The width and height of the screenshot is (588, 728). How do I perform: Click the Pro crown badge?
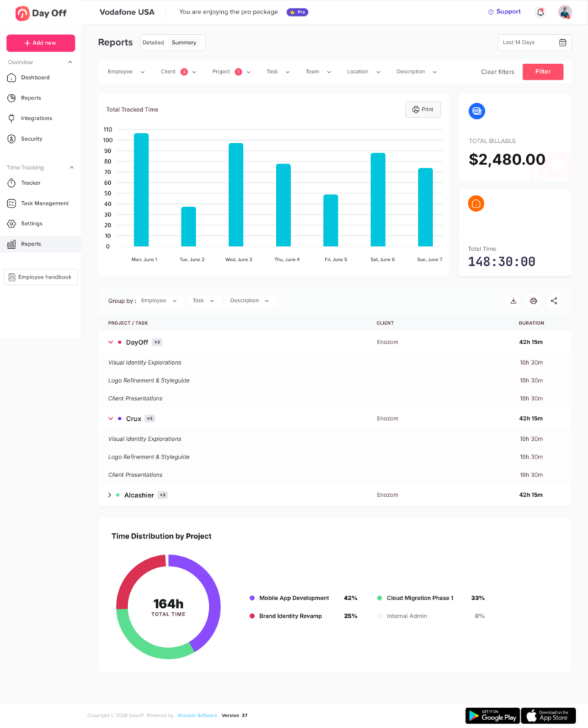pos(297,12)
